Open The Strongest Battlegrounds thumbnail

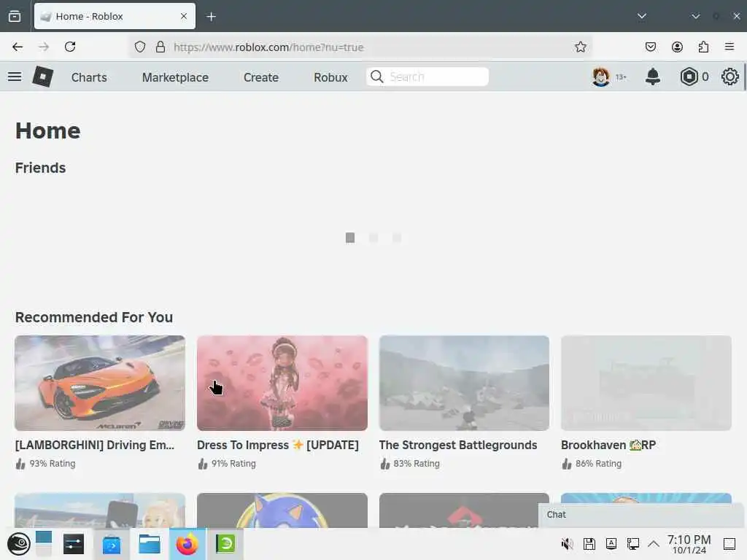click(x=464, y=383)
